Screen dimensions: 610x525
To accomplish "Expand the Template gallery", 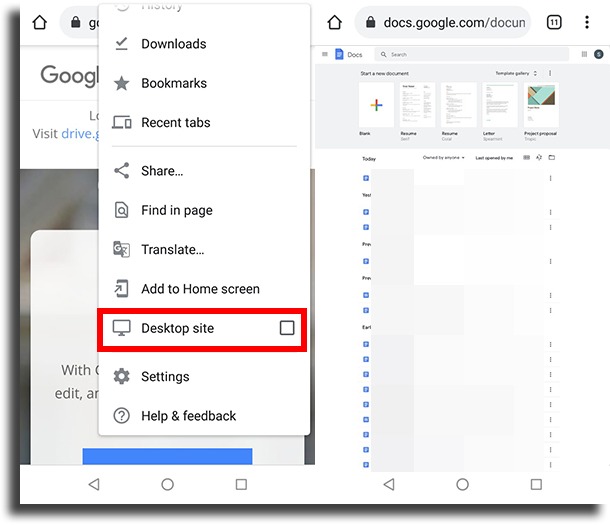I will [516, 73].
